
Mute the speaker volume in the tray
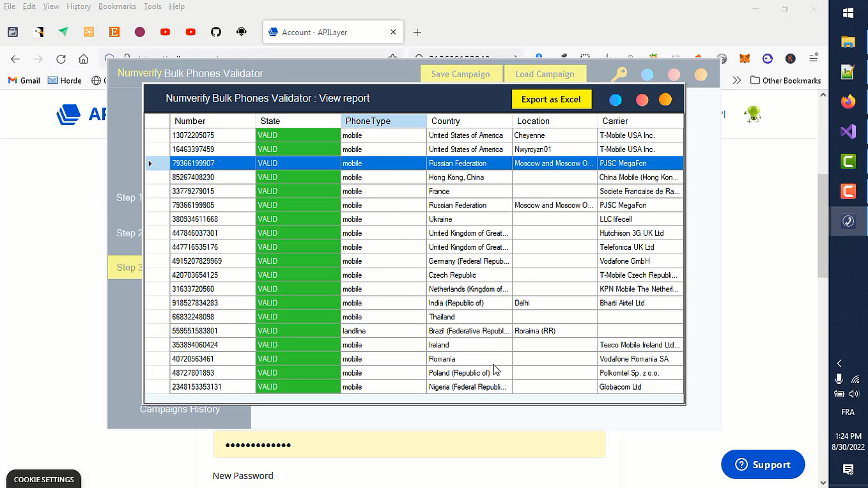pos(855,393)
